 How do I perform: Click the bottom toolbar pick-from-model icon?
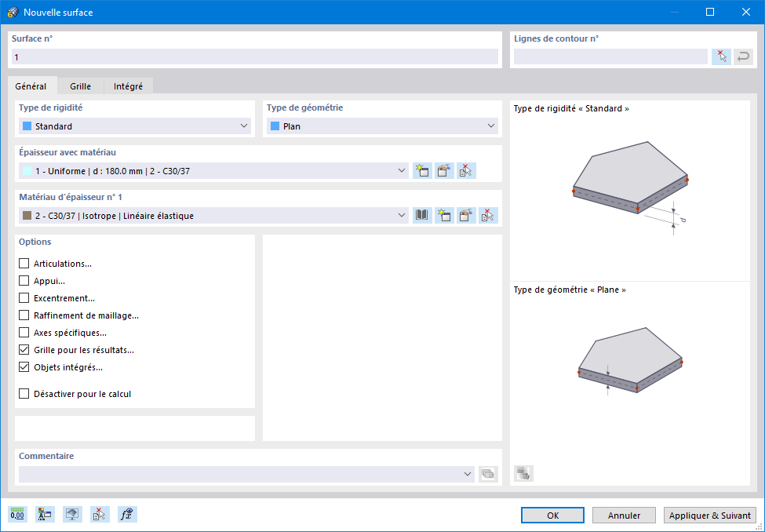pos(100,515)
